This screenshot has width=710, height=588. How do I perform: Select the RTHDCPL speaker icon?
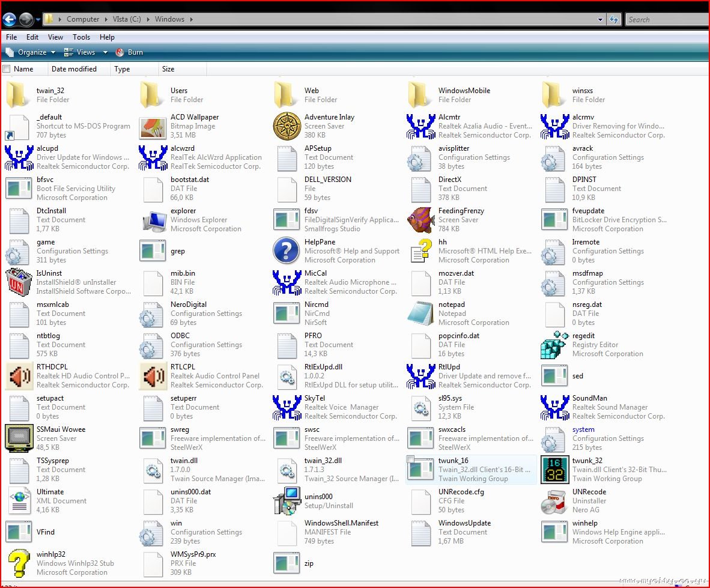(x=19, y=376)
